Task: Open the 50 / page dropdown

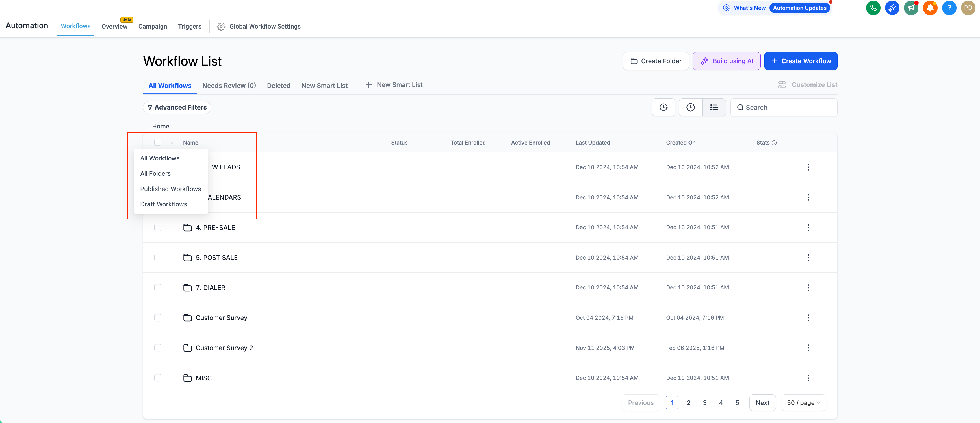Action: 803,403
